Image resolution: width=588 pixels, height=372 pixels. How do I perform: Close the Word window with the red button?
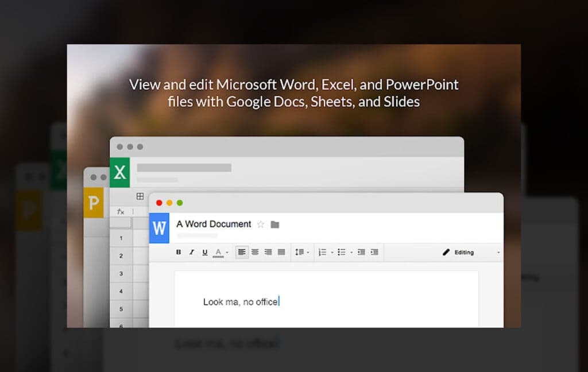(160, 203)
